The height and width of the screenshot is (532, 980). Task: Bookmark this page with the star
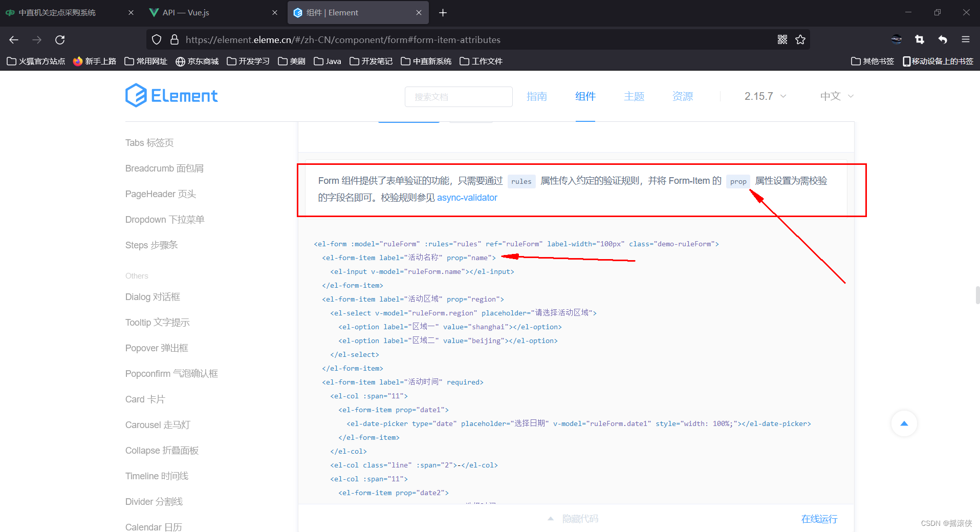800,39
